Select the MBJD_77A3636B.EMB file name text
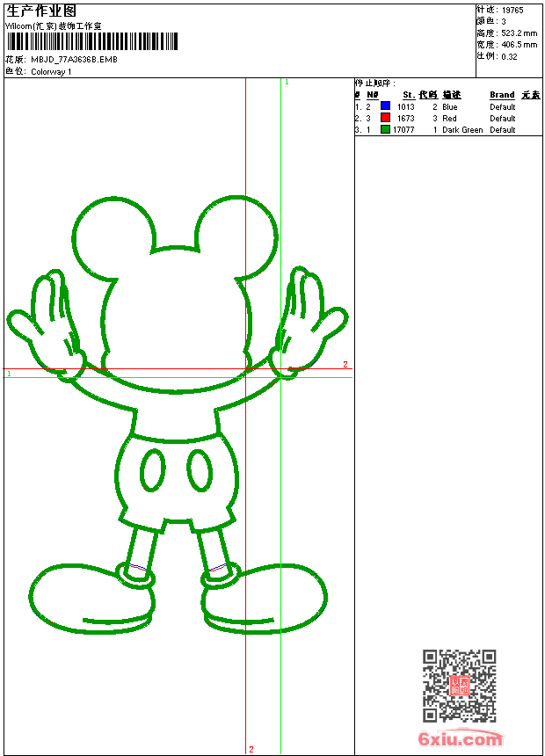 point(74,60)
